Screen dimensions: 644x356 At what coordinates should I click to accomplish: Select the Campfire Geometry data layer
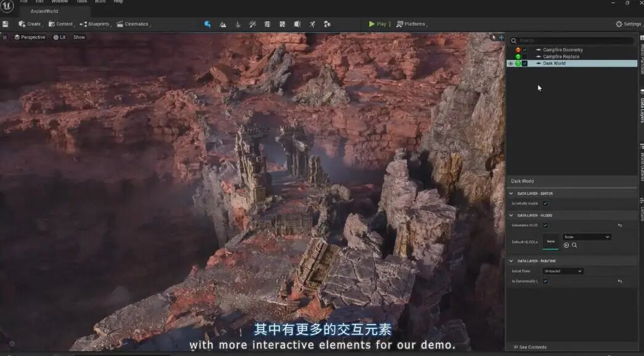[x=563, y=50]
